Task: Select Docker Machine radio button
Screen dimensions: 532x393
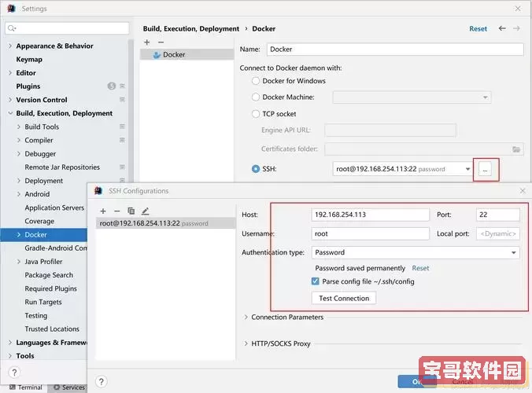Action: pos(256,97)
